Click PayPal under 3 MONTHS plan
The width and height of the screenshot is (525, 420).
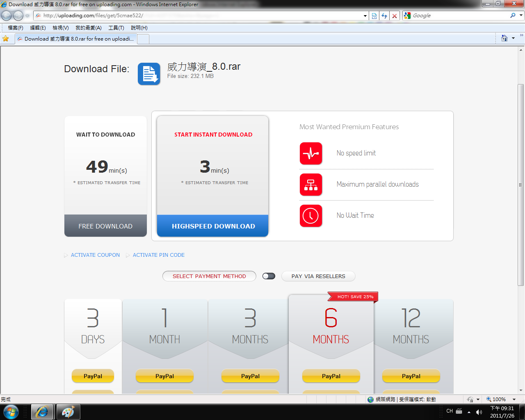pyautogui.click(x=250, y=376)
